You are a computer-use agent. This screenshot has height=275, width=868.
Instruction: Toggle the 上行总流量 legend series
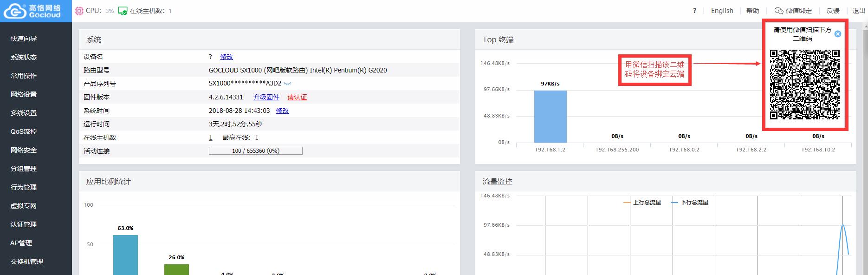coord(642,203)
